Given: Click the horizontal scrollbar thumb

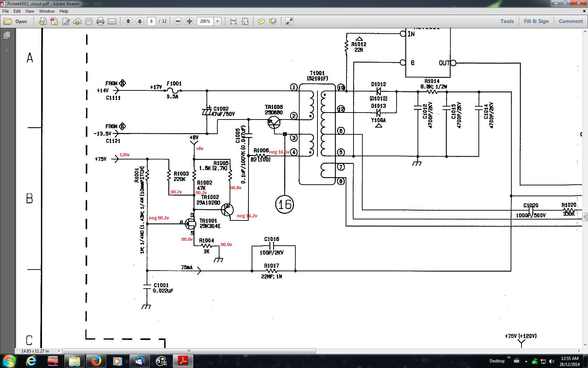Looking at the screenshot, I should pos(189,351).
